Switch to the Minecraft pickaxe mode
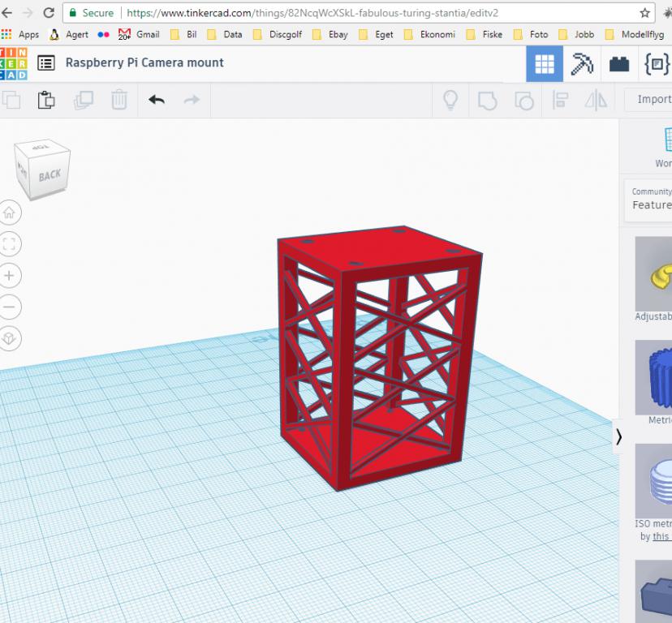 (x=582, y=64)
